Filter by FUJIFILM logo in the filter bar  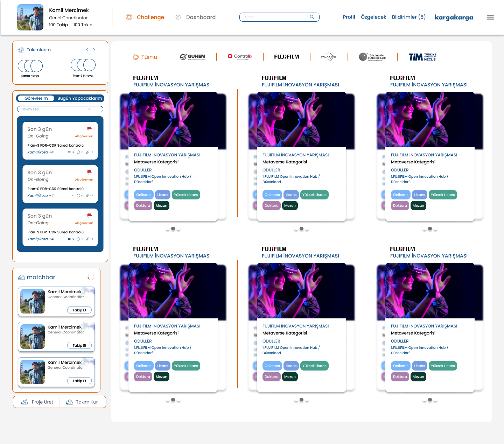pyautogui.click(x=287, y=57)
